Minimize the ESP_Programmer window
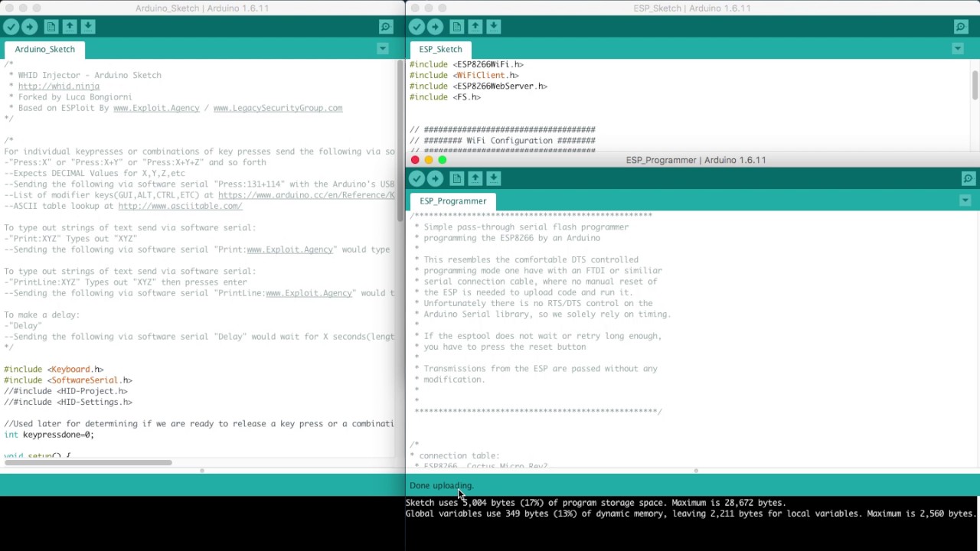 (x=429, y=160)
